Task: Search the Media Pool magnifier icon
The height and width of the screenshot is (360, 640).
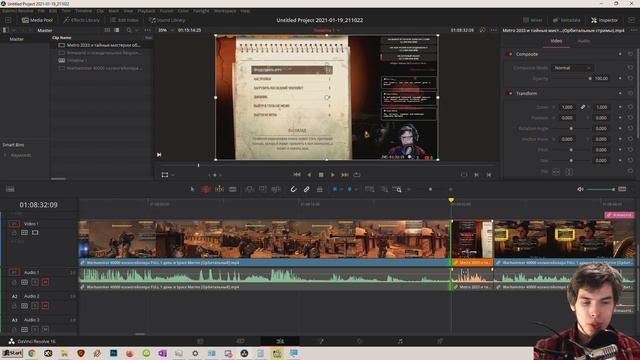Action: click(x=129, y=30)
